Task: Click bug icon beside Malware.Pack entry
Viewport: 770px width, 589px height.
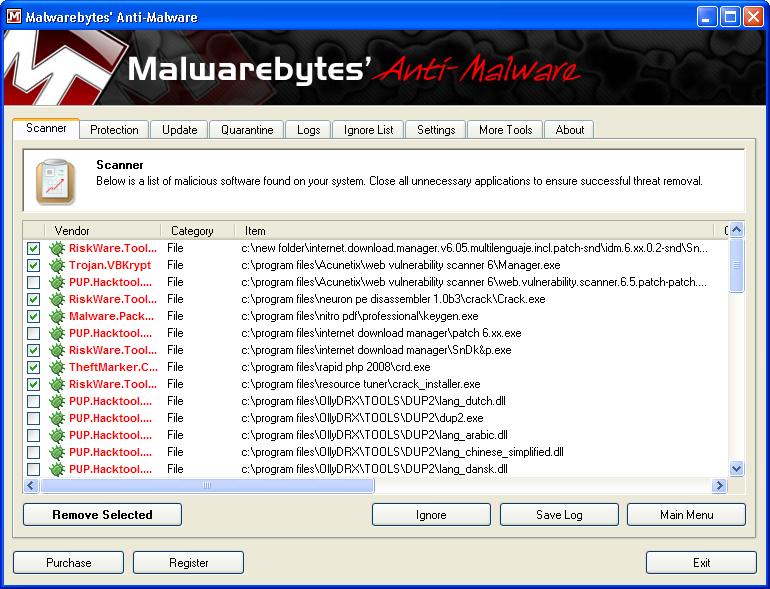Action: point(57,316)
